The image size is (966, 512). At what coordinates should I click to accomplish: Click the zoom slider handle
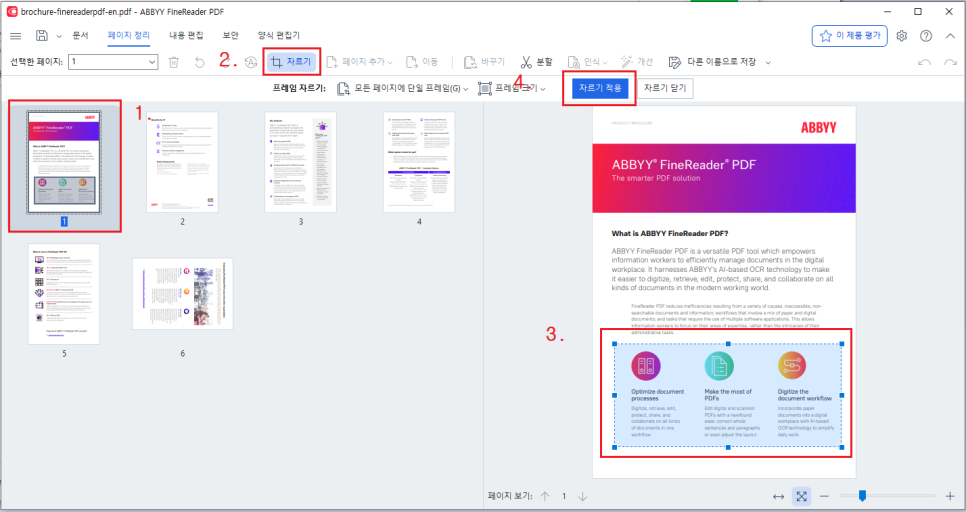862,495
